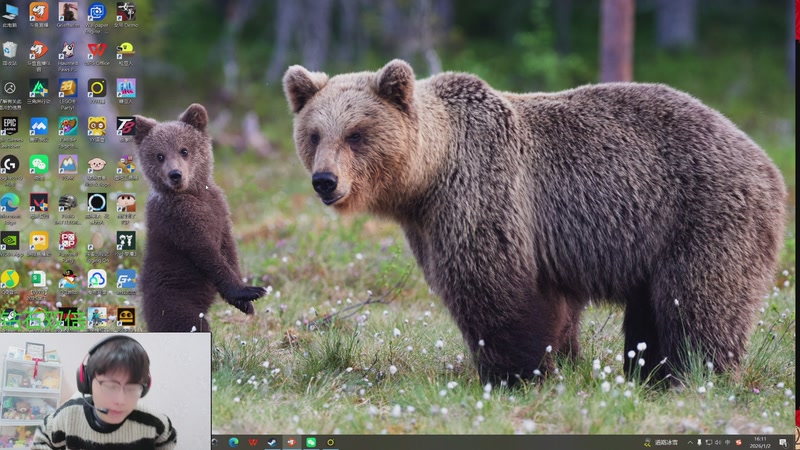Open This PC desktop icon
This screenshot has width=800, height=450.
point(10,15)
